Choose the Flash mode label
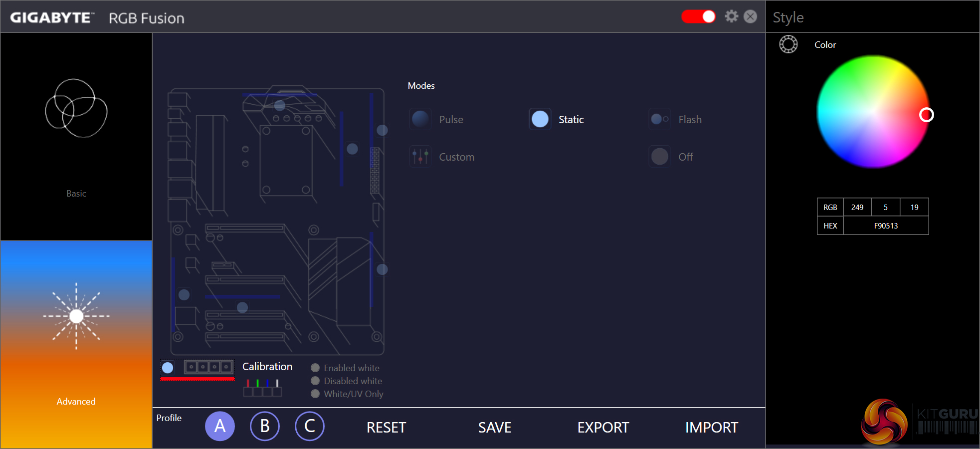 [690, 120]
